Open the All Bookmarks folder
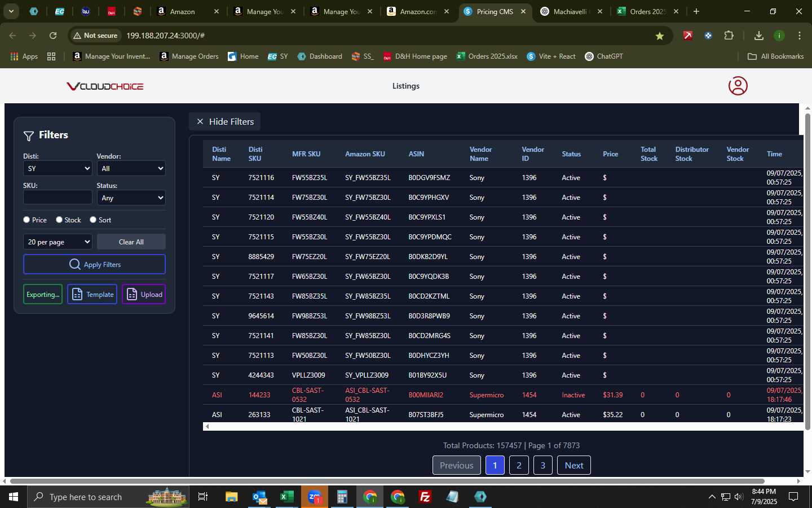This screenshot has height=508, width=812. 775,56
